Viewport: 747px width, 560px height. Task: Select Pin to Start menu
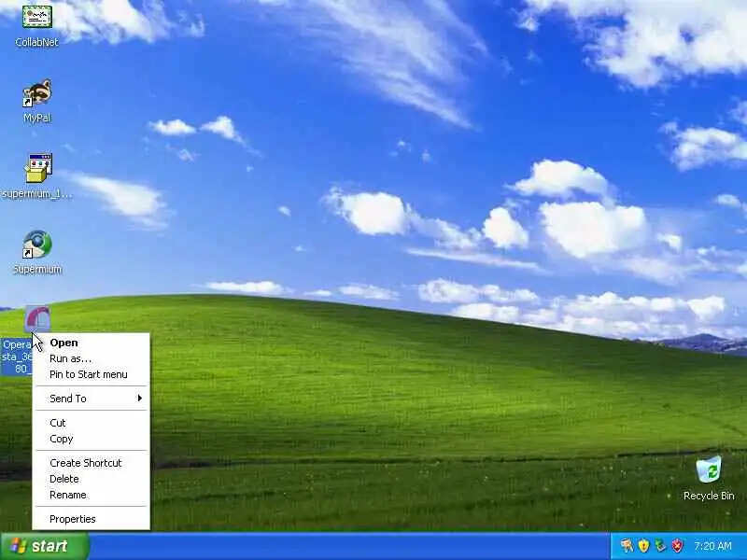(x=91, y=374)
